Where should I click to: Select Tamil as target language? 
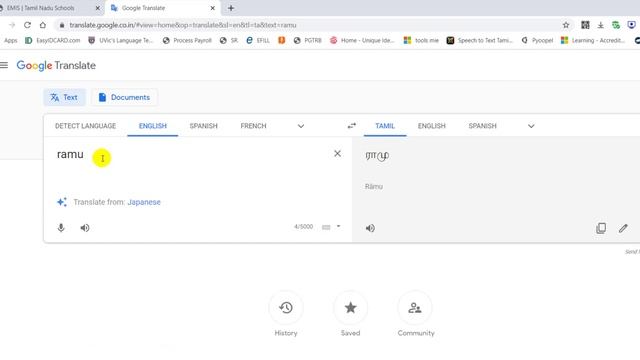(x=385, y=126)
